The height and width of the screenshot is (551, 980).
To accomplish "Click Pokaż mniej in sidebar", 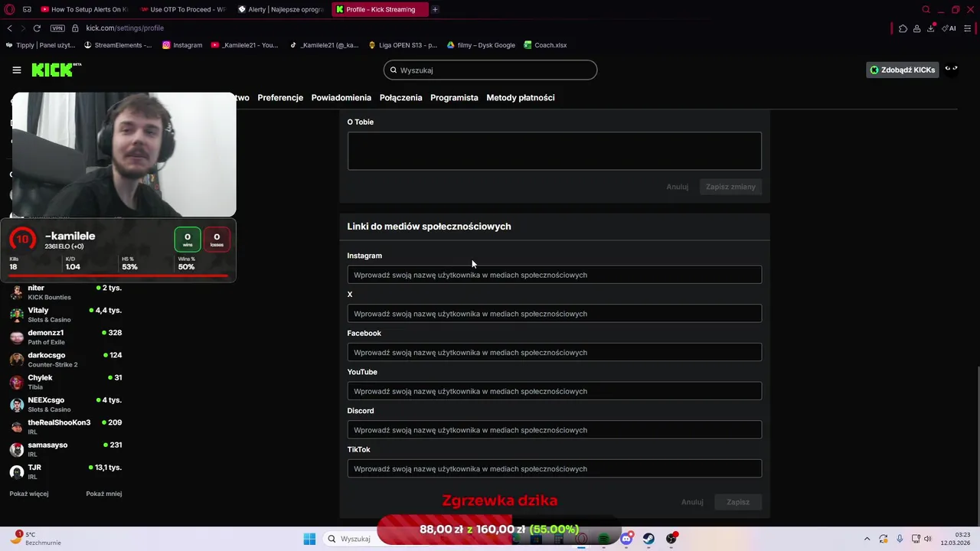I will pyautogui.click(x=104, y=494).
